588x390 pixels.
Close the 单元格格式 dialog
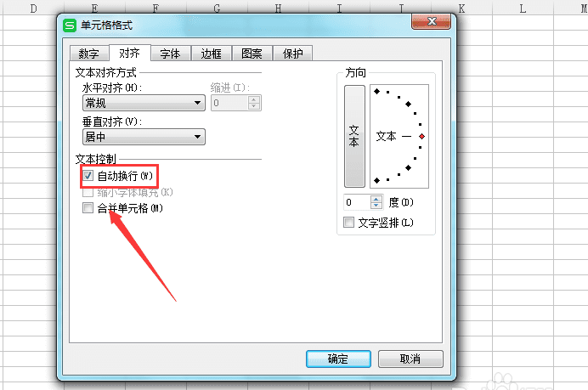coord(432,21)
